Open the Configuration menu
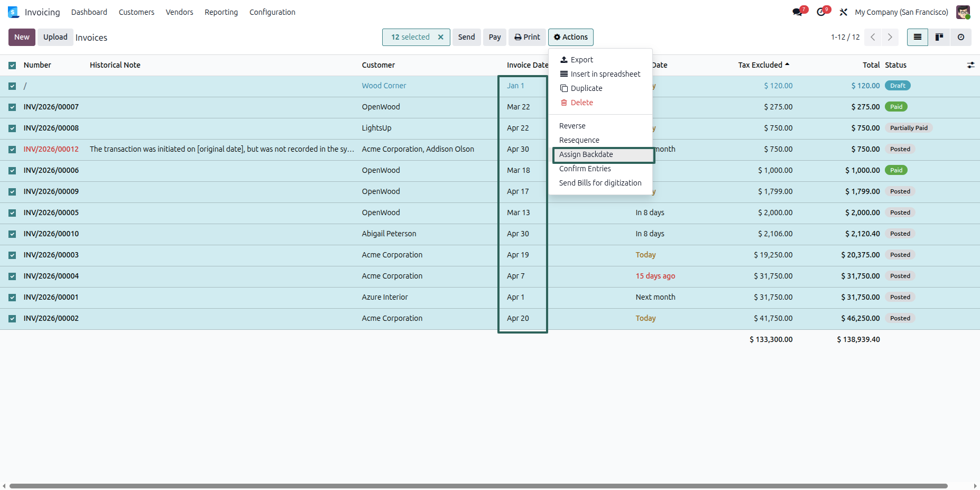Image resolution: width=980 pixels, height=490 pixels. point(272,12)
